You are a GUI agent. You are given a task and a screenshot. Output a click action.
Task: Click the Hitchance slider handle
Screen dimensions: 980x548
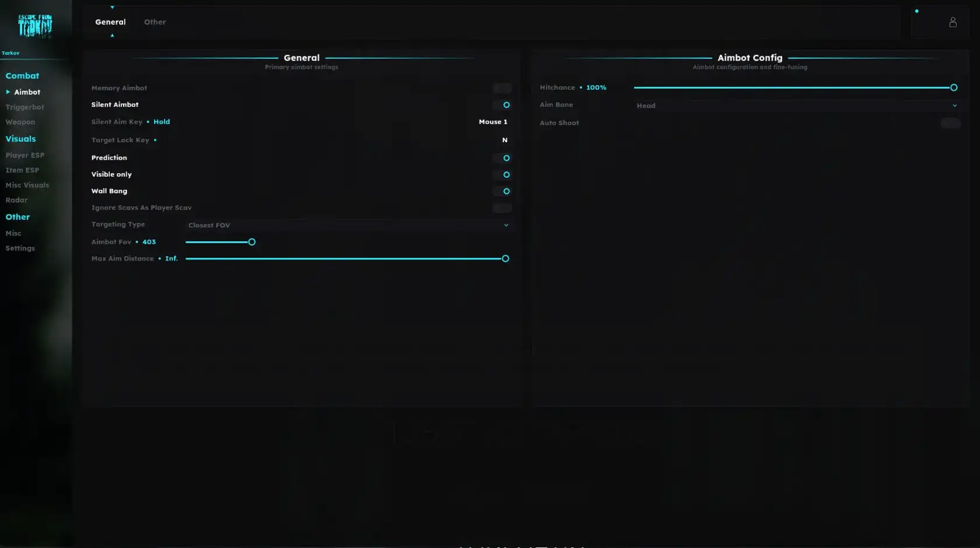click(x=954, y=87)
